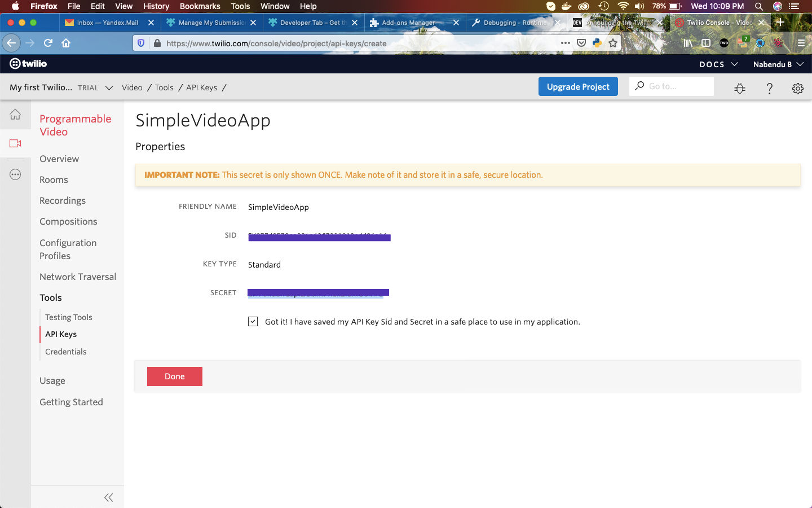
Task: Save page to Pocket icon
Action: click(x=581, y=43)
